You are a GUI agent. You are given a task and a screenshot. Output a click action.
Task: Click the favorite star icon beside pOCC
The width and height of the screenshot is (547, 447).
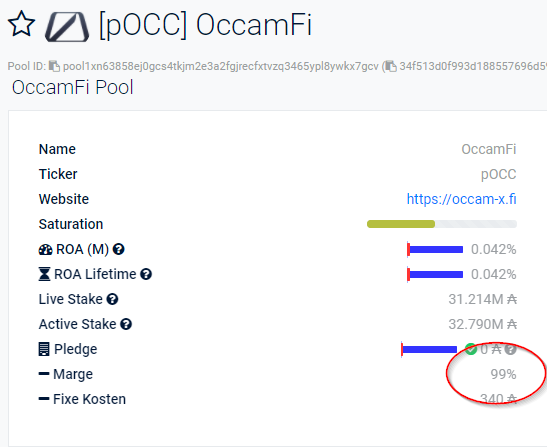[21, 24]
